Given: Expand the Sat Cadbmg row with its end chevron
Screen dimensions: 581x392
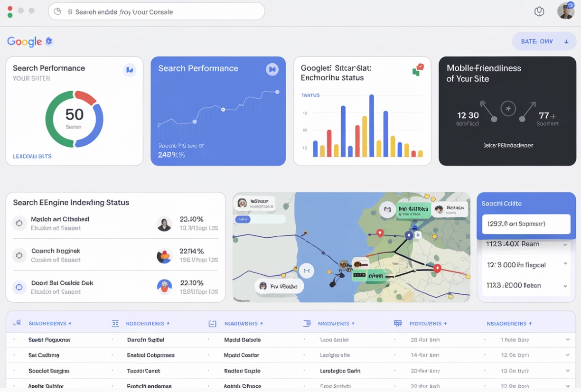Looking at the screenshot, I should click(x=568, y=355).
